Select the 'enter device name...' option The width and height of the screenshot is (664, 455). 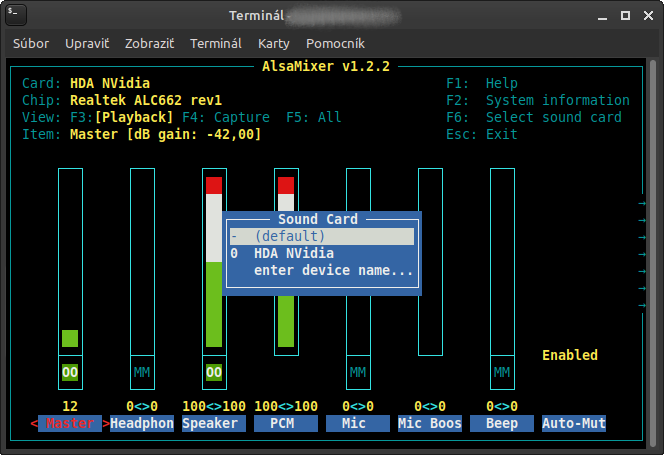click(x=332, y=270)
